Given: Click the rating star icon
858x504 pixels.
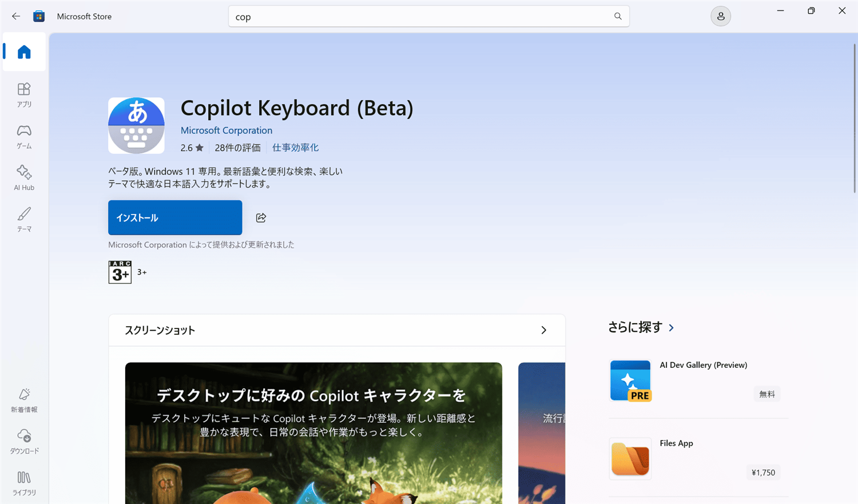Looking at the screenshot, I should [200, 148].
